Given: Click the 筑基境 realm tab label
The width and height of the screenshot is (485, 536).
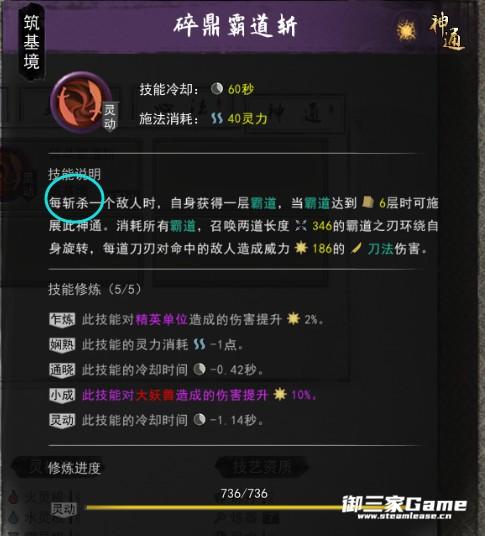Looking at the screenshot, I should [x=31, y=42].
